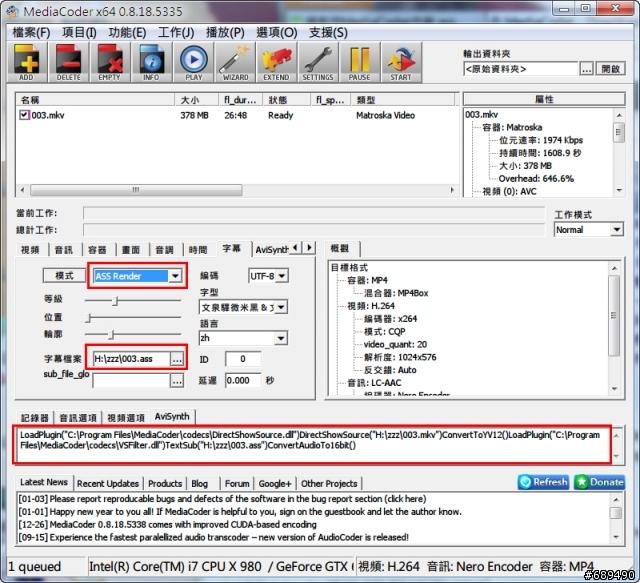The height and width of the screenshot is (583, 640).
Task: Open the 項目(I) menu
Action: point(79,32)
